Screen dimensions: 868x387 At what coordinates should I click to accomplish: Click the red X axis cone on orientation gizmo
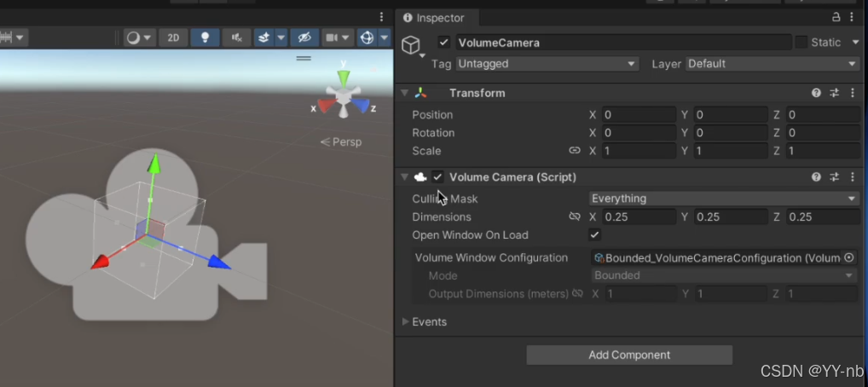pos(327,105)
